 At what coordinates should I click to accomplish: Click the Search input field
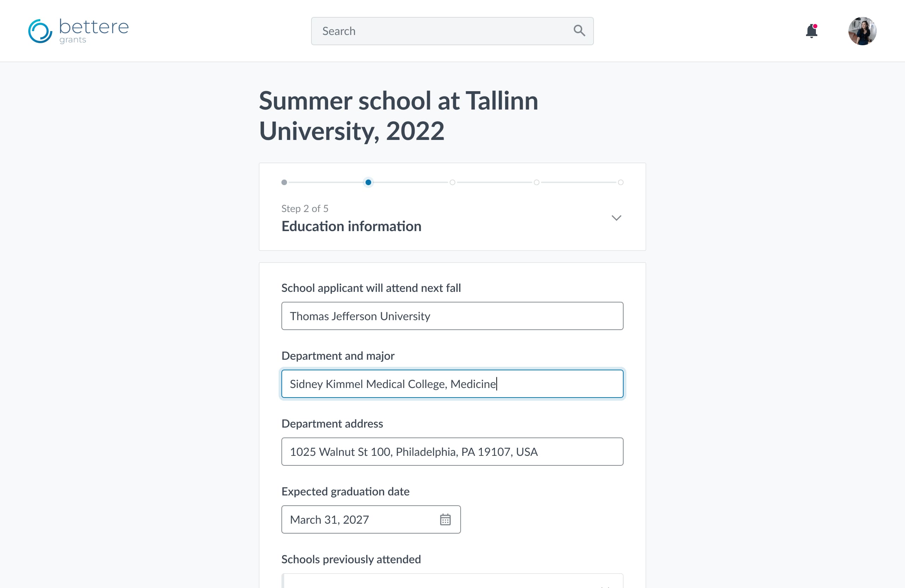[437, 31]
